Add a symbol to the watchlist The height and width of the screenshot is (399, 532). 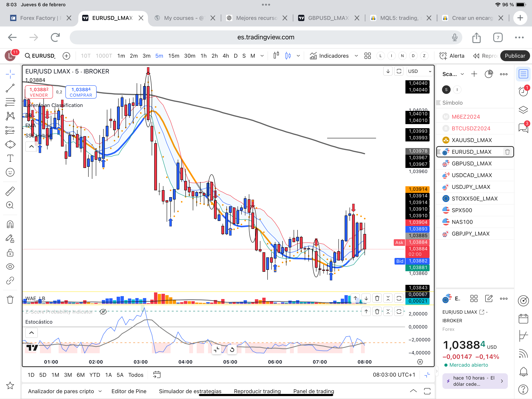click(474, 74)
